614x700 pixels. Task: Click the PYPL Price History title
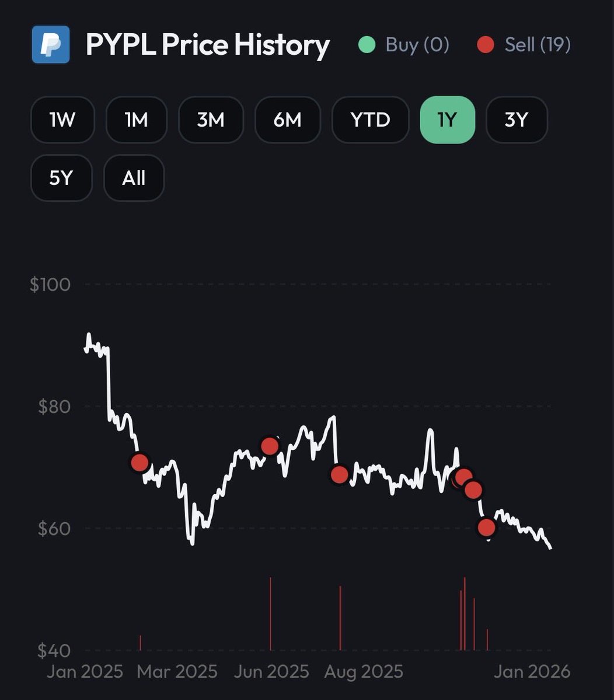point(208,44)
